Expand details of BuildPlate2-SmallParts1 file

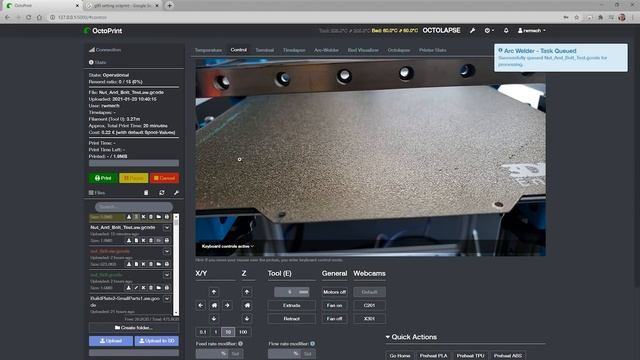click(167, 299)
